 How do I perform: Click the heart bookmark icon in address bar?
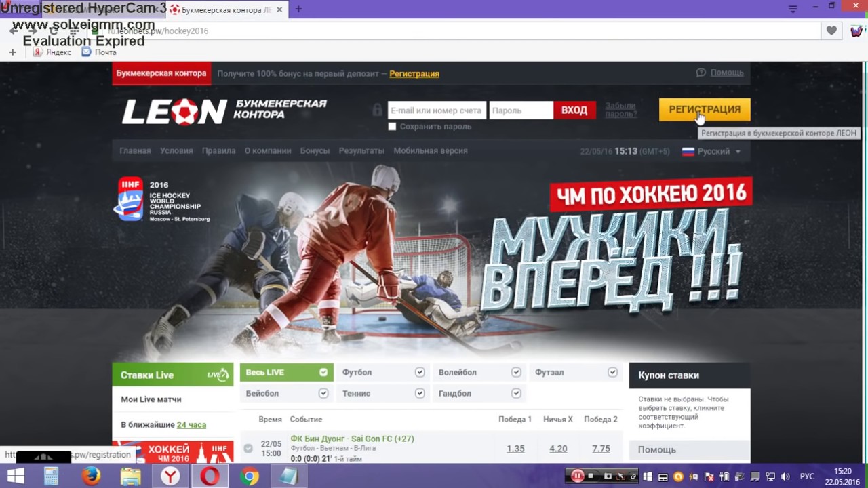[831, 30]
